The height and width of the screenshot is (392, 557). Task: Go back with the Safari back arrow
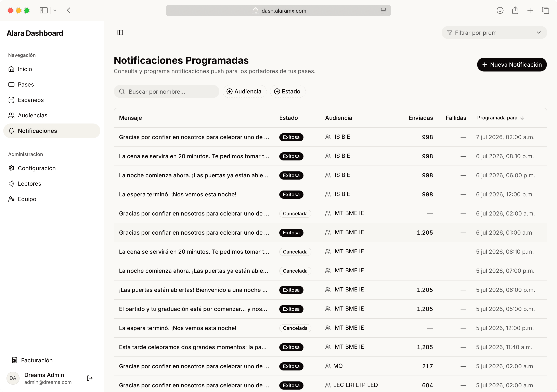(69, 10)
